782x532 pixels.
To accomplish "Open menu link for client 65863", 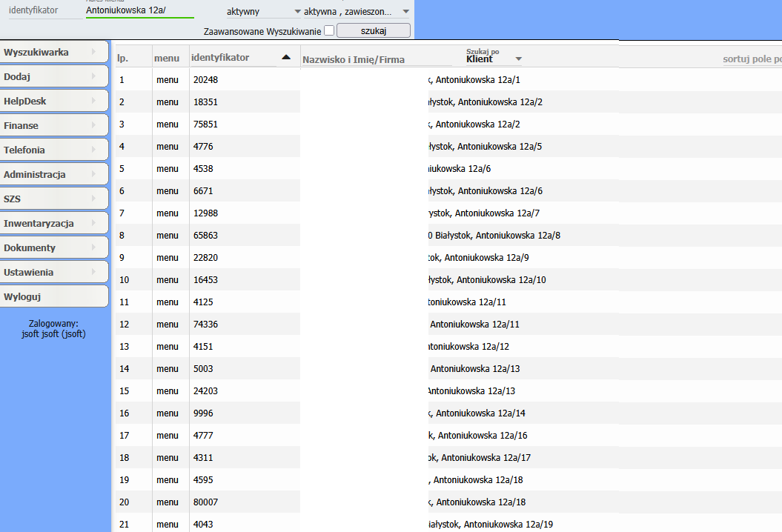I will pyautogui.click(x=168, y=235).
